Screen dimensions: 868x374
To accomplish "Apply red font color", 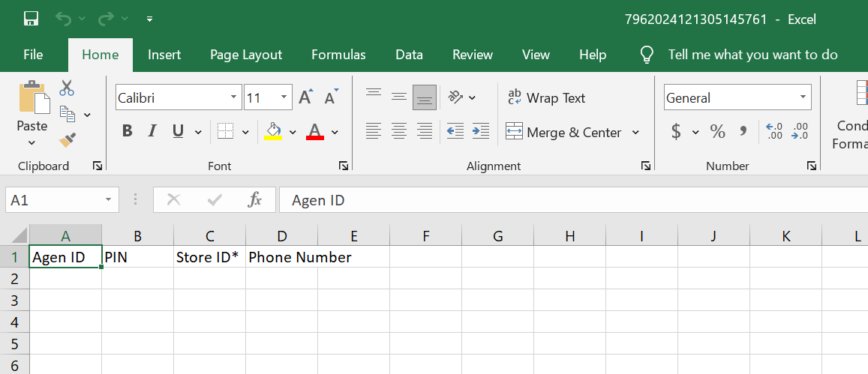I will (315, 131).
